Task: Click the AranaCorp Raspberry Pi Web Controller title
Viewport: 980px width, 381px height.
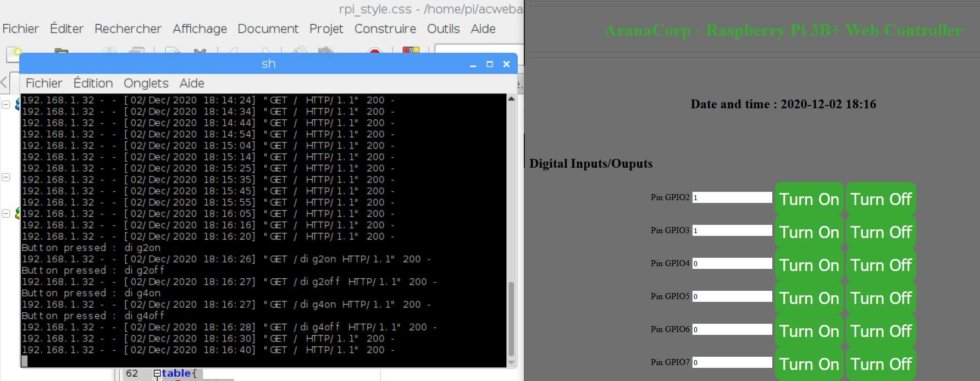Action: (783, 30)
